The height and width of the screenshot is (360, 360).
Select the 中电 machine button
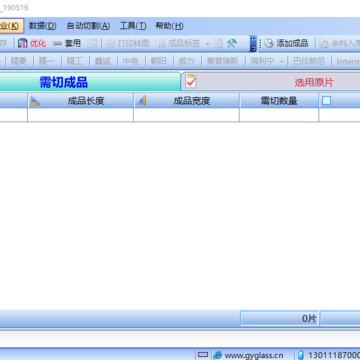[x=130, y=61]
